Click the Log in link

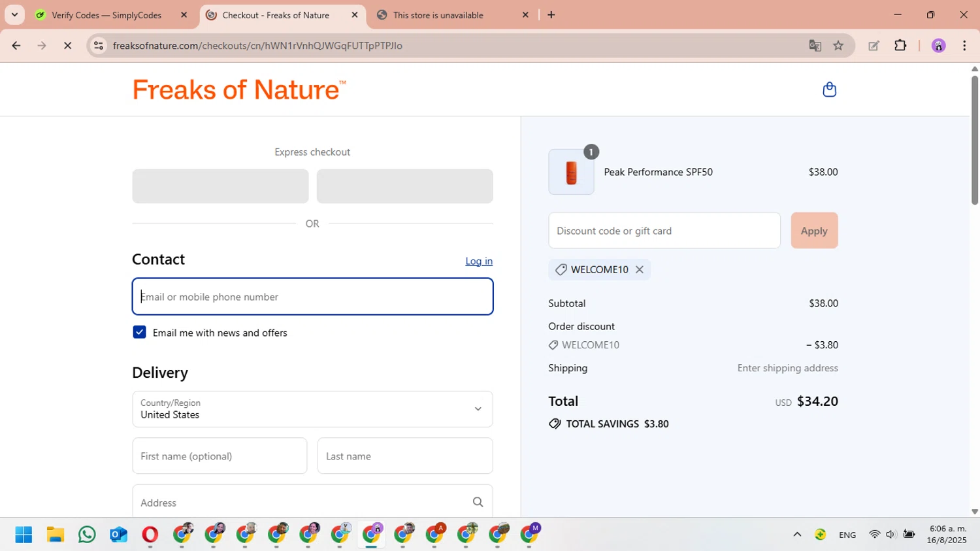[x=479, y=261]
